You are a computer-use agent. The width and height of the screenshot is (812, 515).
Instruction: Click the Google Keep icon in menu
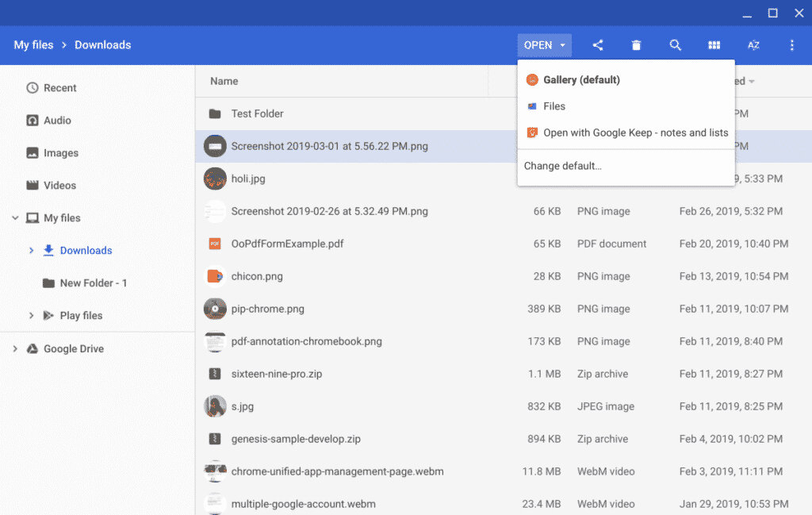(532, 133)
